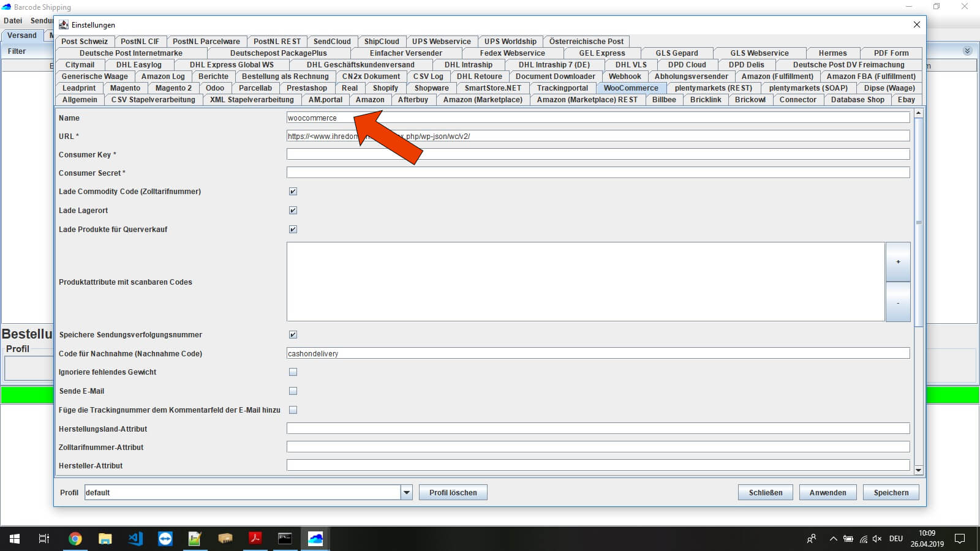Toggle Lade Commodity Code checkbox
Viewport: 980px width, 551px height.
click(x=293, y=192)
